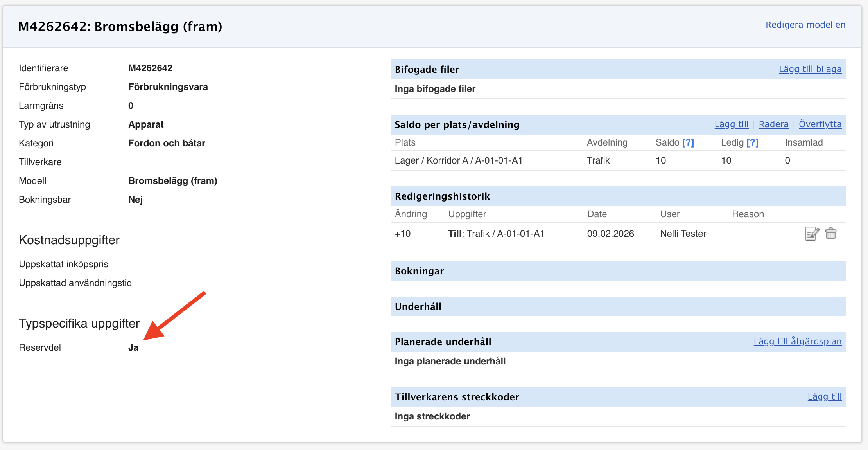Click the Överflytta link
868x450 pixels.
pyautogui.click(x=820, y=124)
